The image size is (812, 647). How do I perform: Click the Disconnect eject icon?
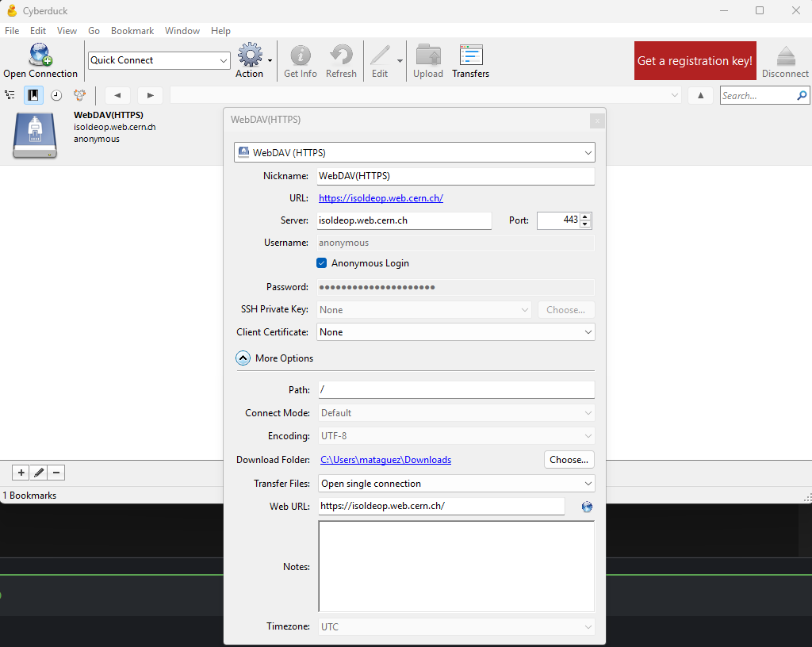coord(785,56)
